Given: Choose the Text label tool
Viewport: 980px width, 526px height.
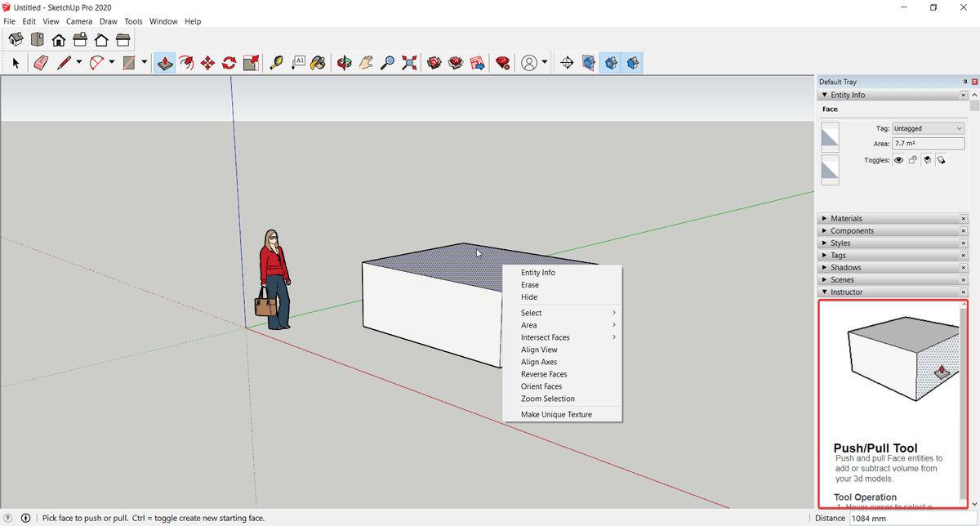Looking at the screenshot, I should coord(298,63).
